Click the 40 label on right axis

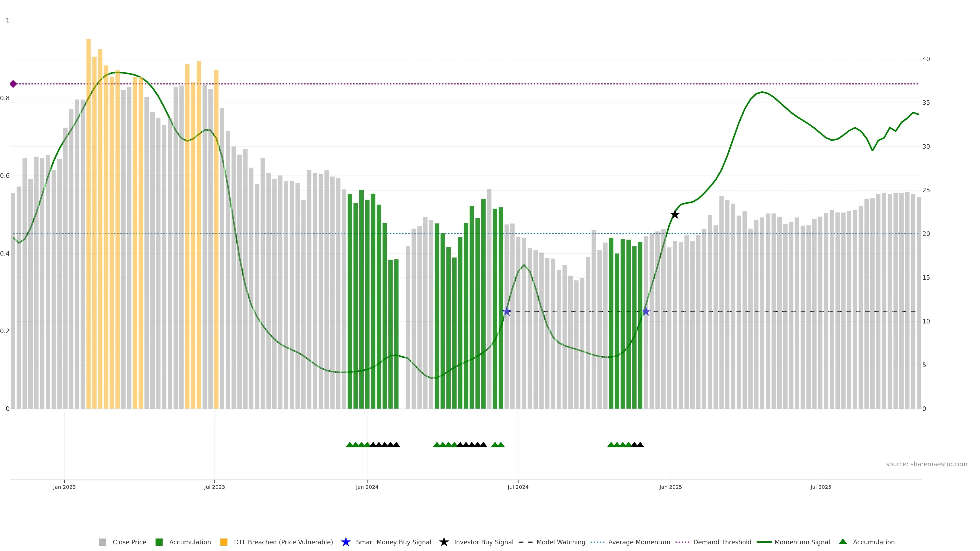(x=926, y=59)
